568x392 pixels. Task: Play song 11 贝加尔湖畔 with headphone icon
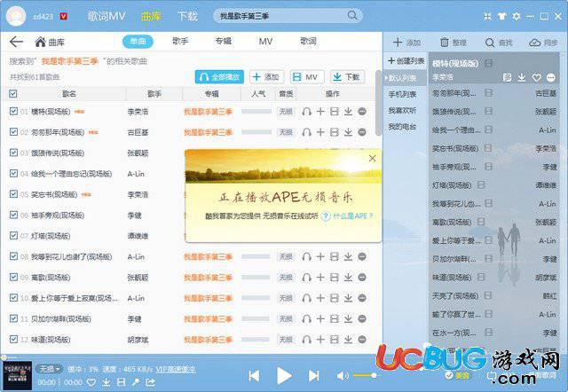[x=306, y=319]
